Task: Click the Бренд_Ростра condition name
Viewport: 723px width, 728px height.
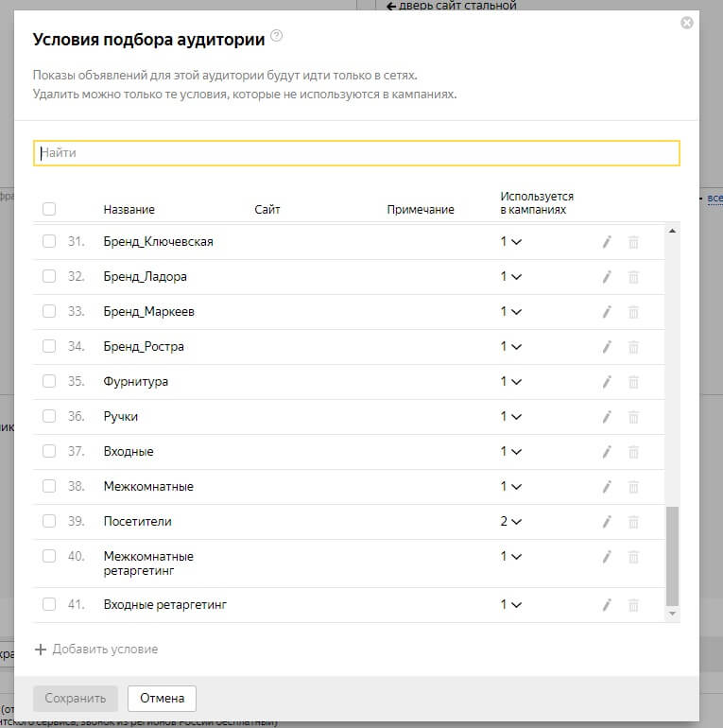Action: pyautogui.click(x=144, y=347)
